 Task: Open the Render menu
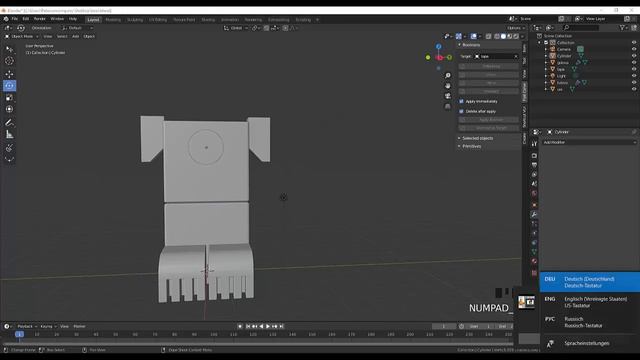[x=40, y=19]
